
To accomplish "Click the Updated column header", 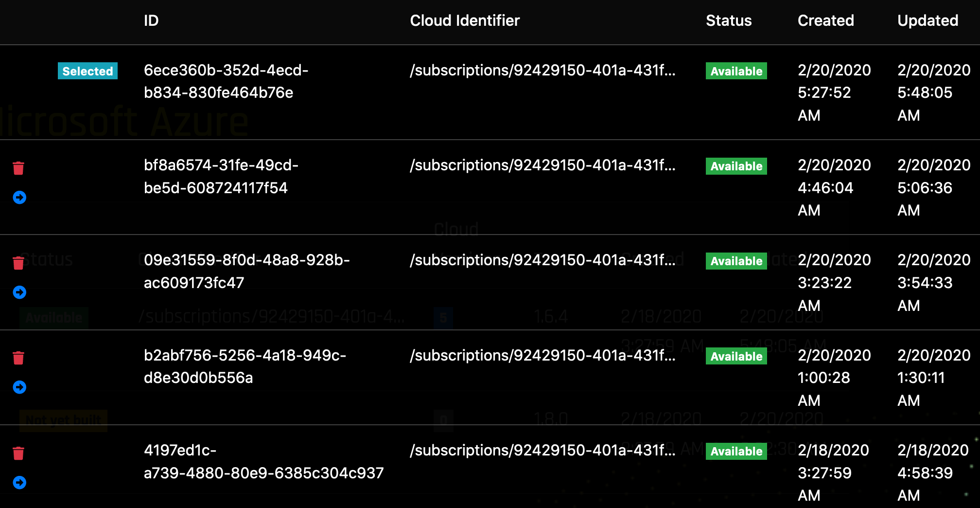I will [x=928, y=20].
